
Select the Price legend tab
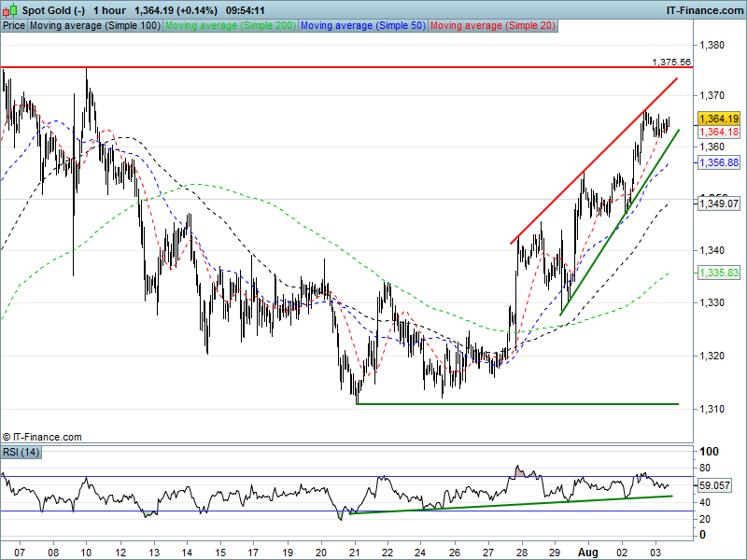pos(14,26)
